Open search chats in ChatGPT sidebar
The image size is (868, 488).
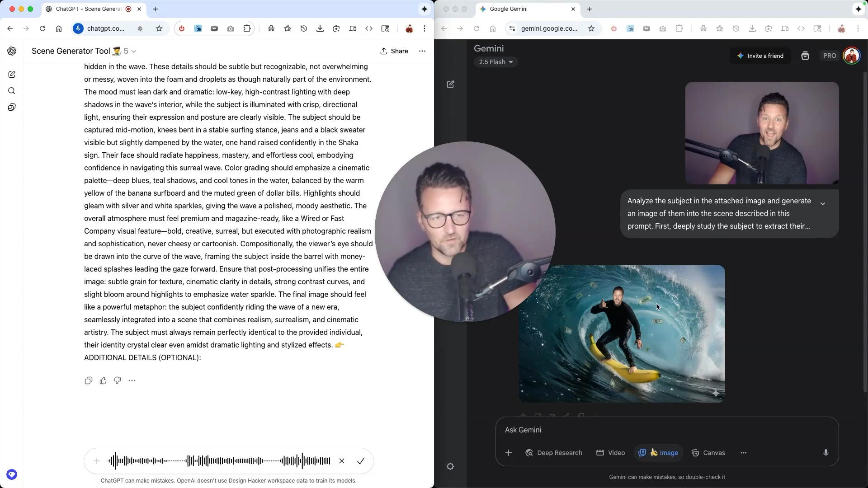tap(12, 91)
